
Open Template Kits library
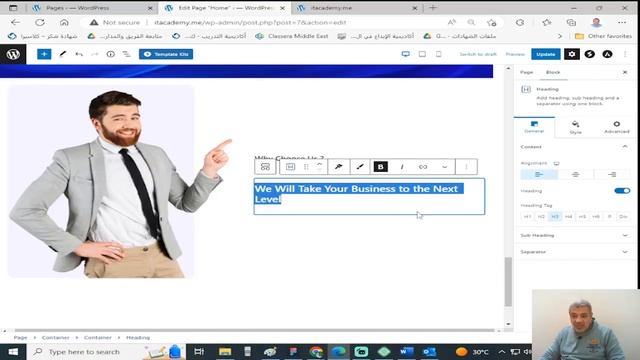tap(166, 54)
